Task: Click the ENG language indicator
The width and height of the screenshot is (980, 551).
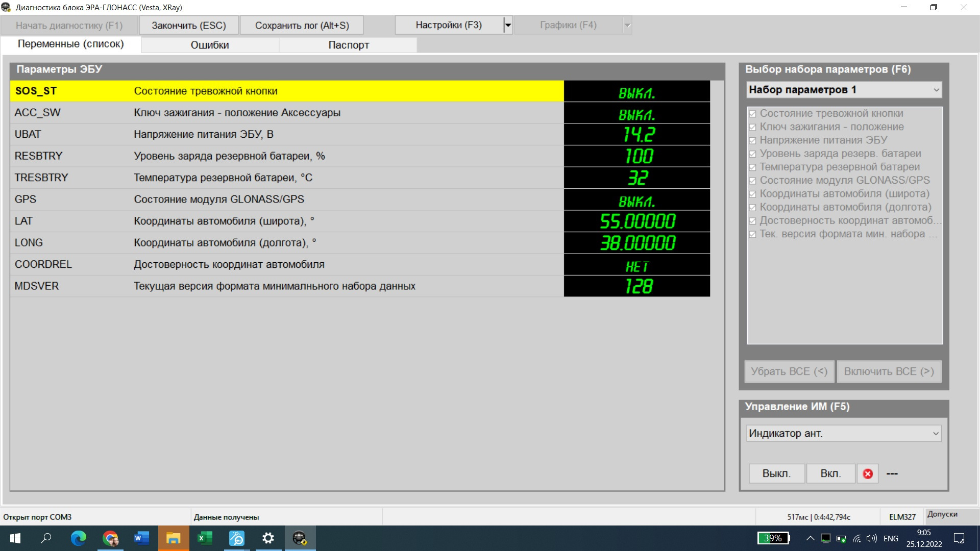Action: tap(891, 538)
